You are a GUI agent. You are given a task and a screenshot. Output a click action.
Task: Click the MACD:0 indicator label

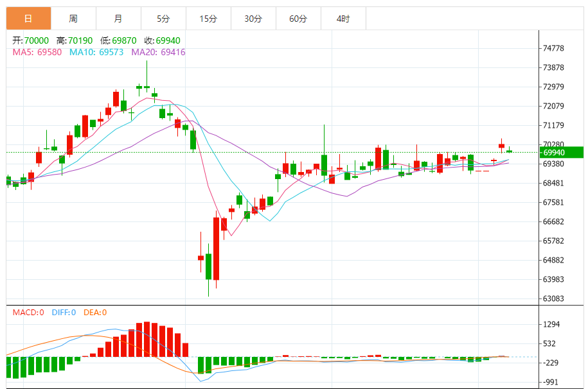tap(28, 313)
